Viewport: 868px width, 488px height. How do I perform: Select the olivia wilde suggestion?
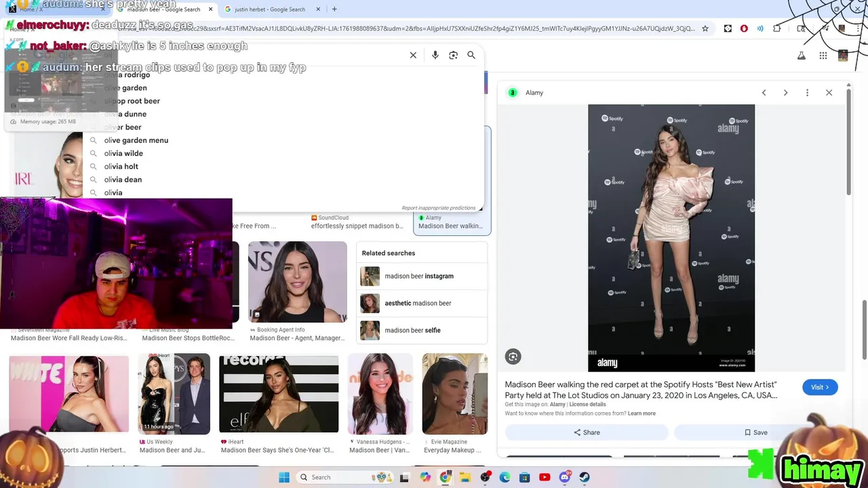(x=283, y=153)
